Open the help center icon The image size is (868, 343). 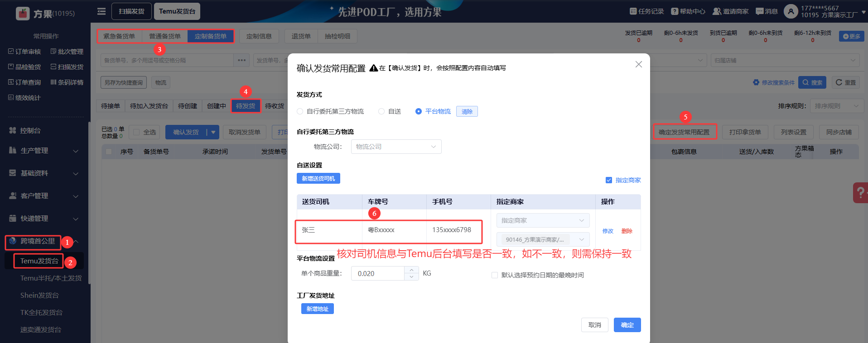[675, 11]
